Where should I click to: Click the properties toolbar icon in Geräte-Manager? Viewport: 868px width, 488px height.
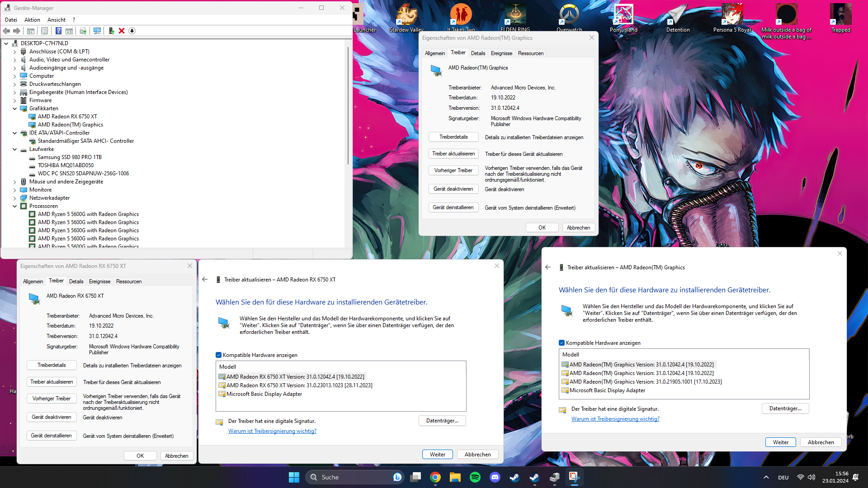point(44,31)
